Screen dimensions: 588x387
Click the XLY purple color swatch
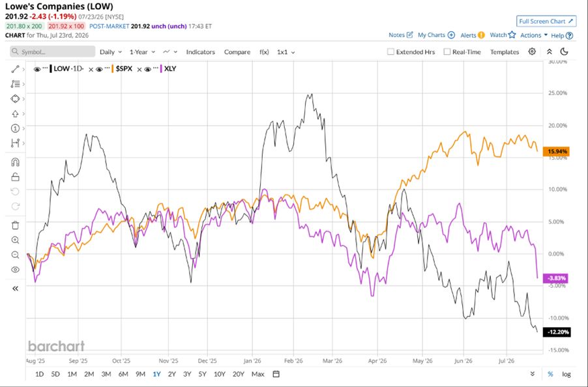click(x=161, y=69)
